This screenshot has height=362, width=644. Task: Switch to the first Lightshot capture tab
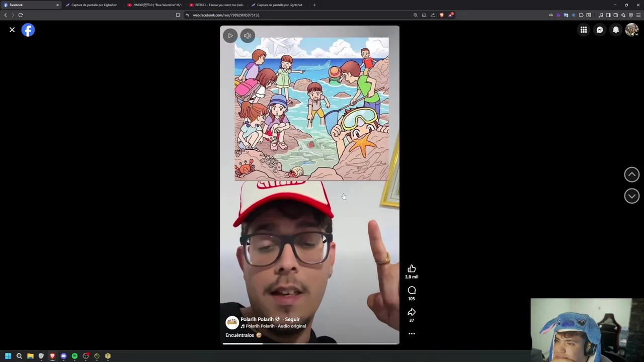coord(94,5)
